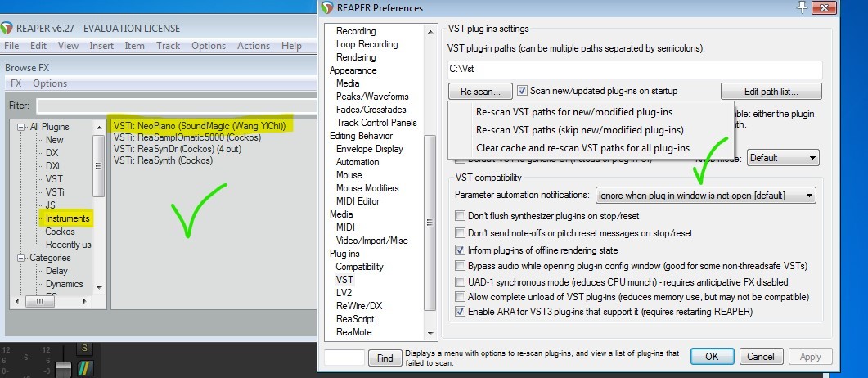Open the LV2 preferences page

pos(344,293)
